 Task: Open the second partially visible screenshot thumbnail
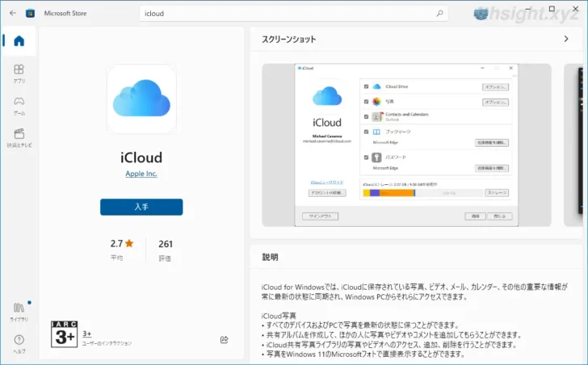coord(573,145)
